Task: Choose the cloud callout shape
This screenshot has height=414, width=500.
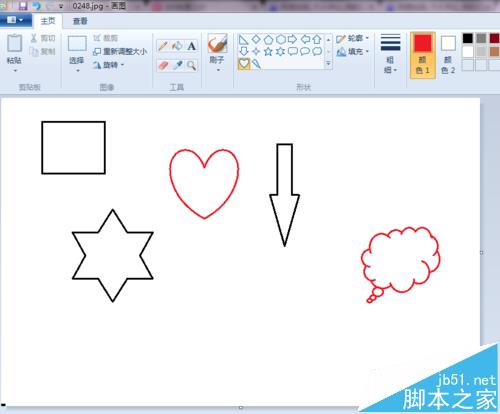Action: coord(317,51)
